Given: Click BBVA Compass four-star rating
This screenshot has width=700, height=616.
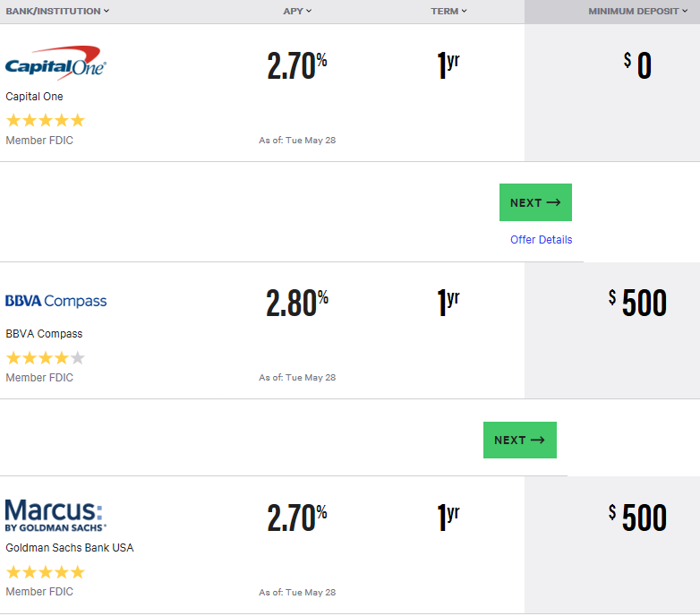Looking at the screenshot, I should pos(45,357).
